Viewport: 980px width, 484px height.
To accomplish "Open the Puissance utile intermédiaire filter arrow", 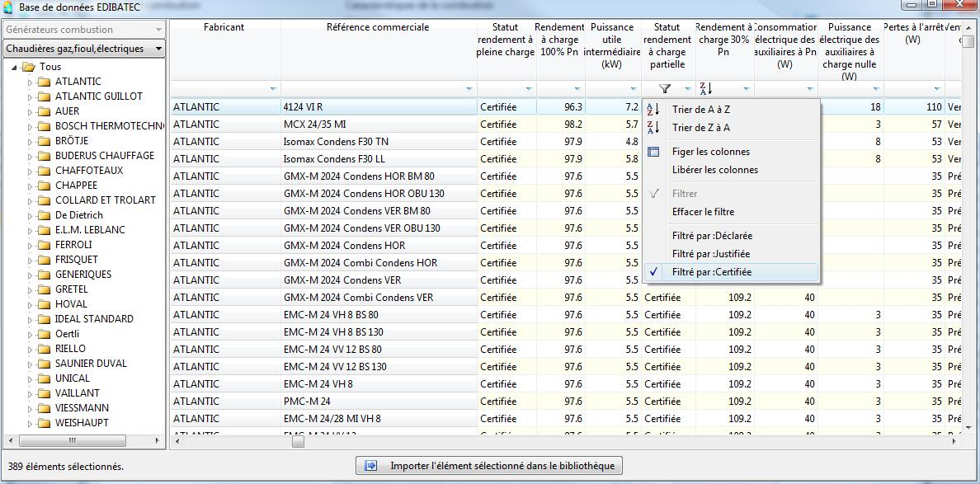I will coord(634,89).
